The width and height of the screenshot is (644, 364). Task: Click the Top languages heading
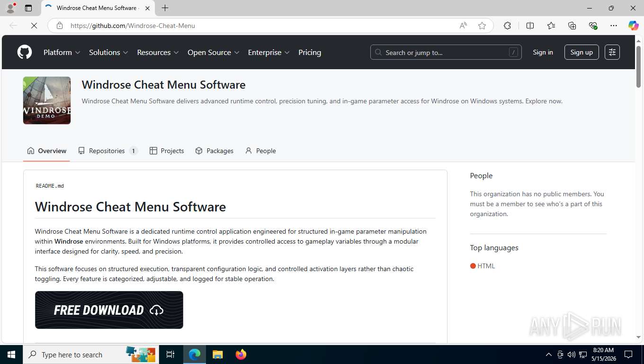[x=494, y=247]
